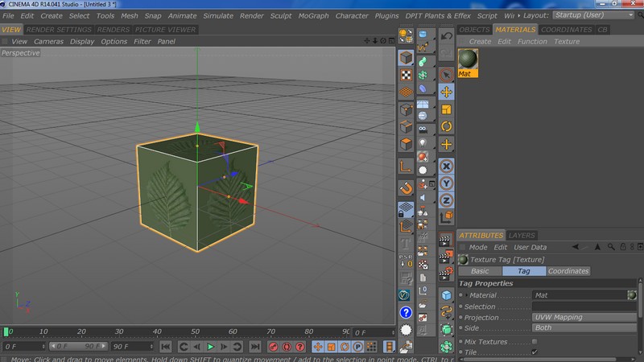Viewport: 644px width, 362px height.
Task: Select the Move tool in the toolbar
Action: click(446, 92)
